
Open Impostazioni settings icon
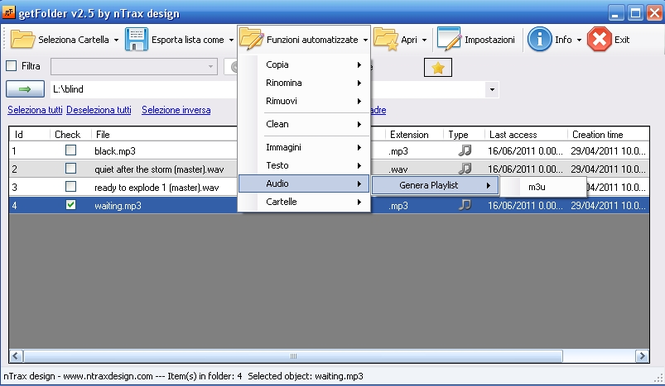(x=449, y=39)
